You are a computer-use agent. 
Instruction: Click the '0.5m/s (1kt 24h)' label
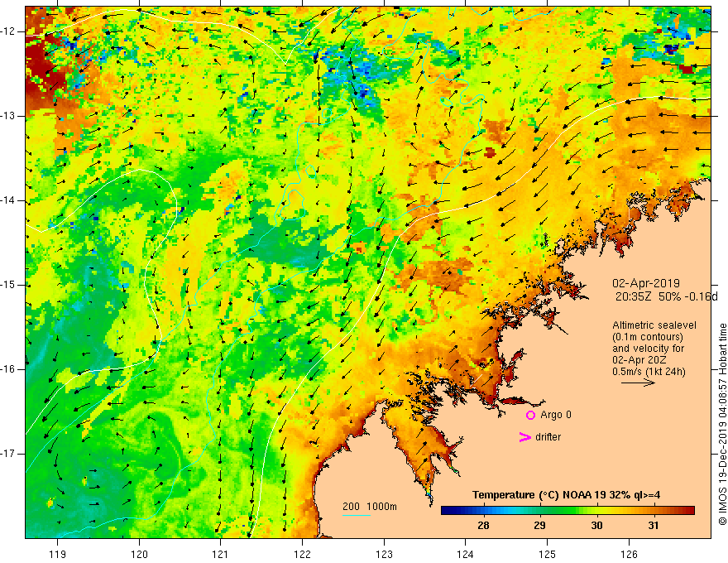pos(649,372)
